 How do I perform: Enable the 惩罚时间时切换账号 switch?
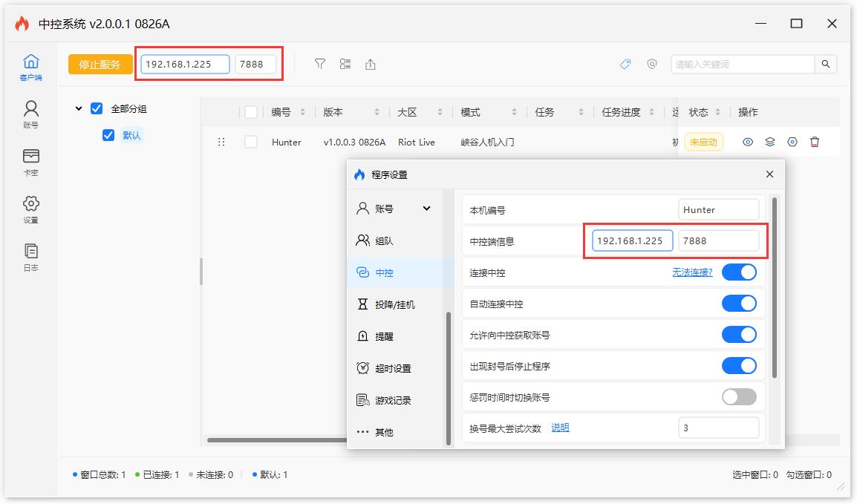click(738, 397)
